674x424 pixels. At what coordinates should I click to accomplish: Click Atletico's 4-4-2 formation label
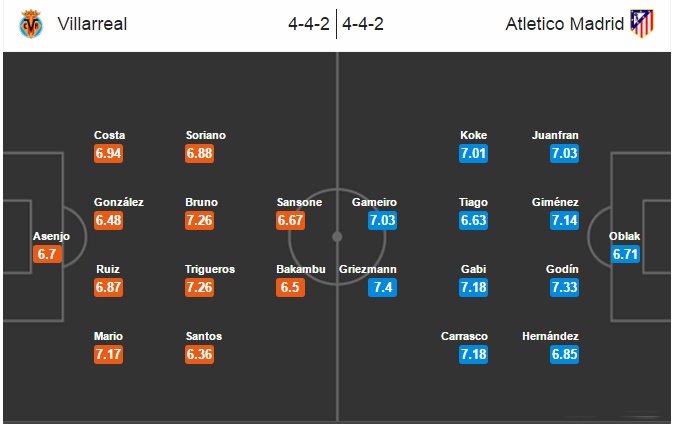[363, 24]
